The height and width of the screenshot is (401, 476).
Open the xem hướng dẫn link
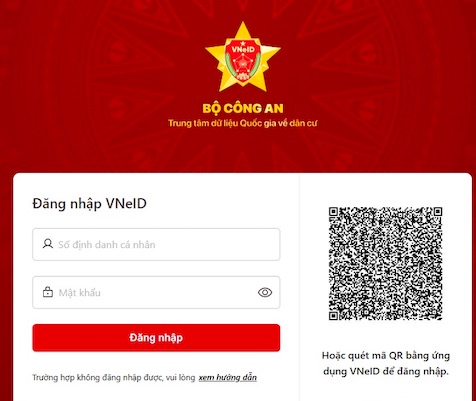[228, 377]
